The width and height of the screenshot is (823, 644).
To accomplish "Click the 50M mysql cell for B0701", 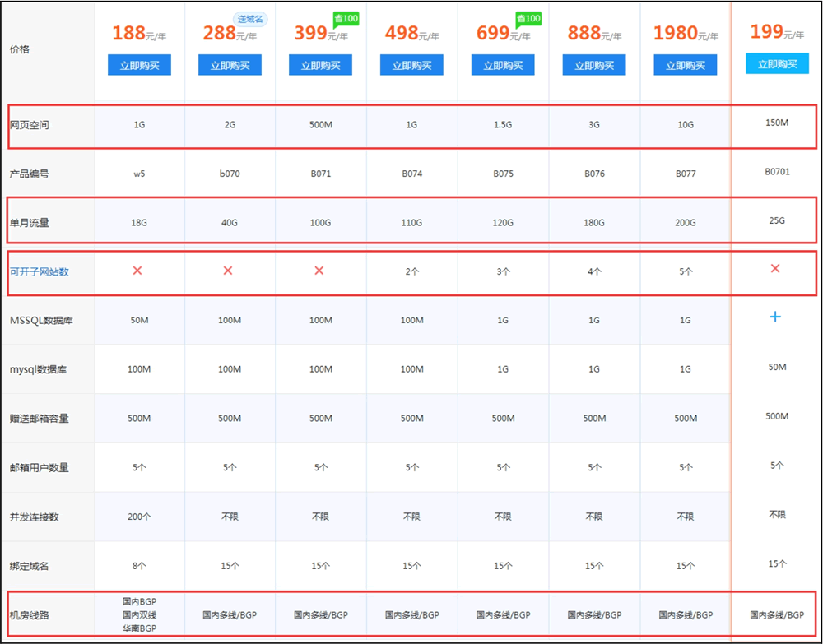I will (778, 367).
